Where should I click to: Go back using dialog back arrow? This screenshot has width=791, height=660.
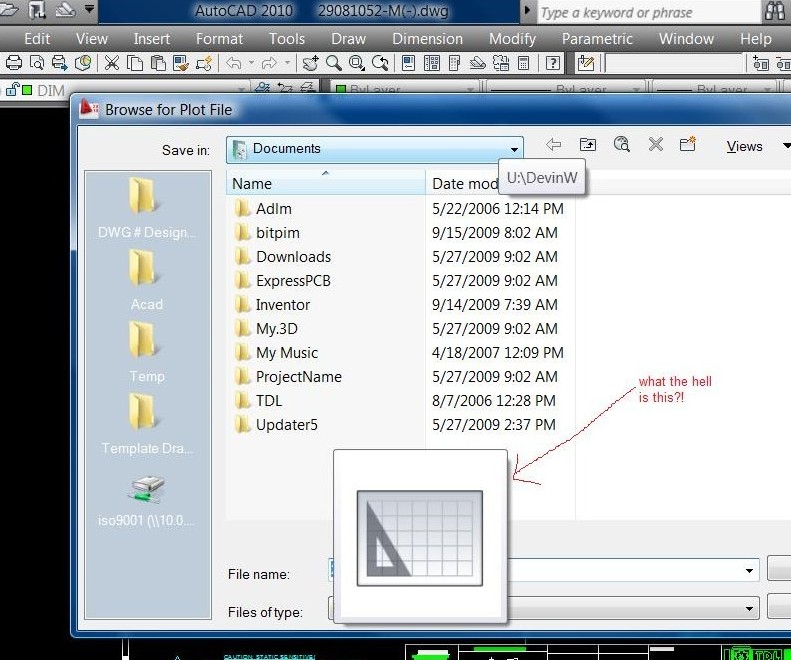point(553,145)
